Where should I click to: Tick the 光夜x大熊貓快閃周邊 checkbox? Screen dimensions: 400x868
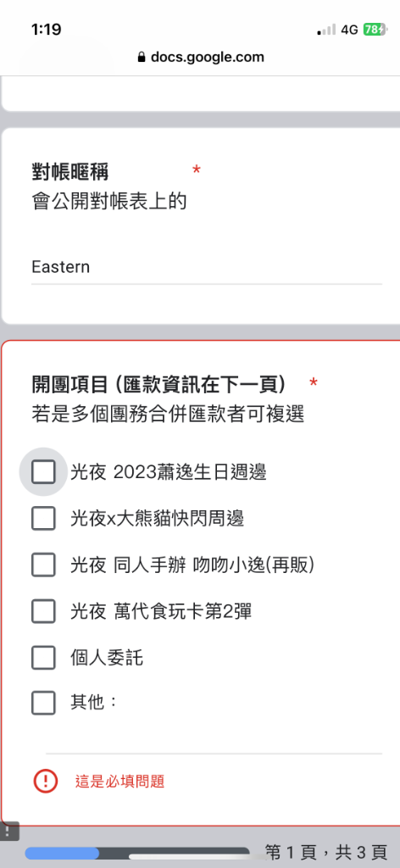(x=43, y=518)
